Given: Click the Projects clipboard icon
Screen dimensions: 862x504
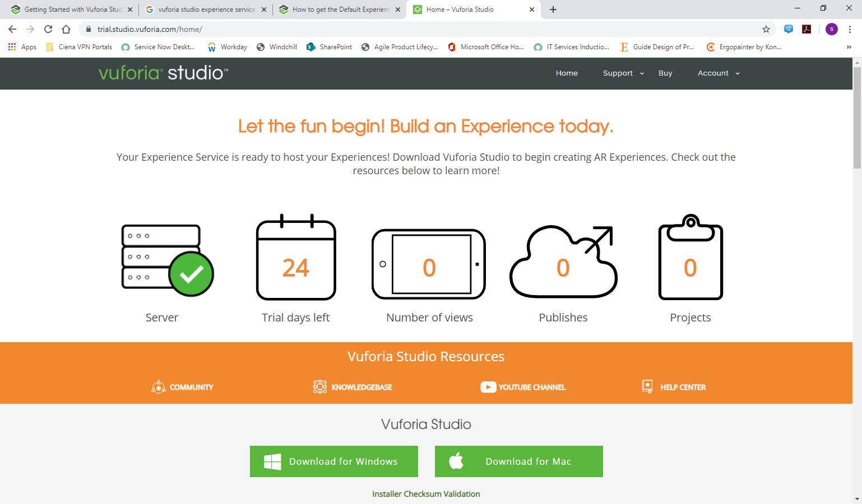Looking at the screenshot, I should [x=690, y=257].
